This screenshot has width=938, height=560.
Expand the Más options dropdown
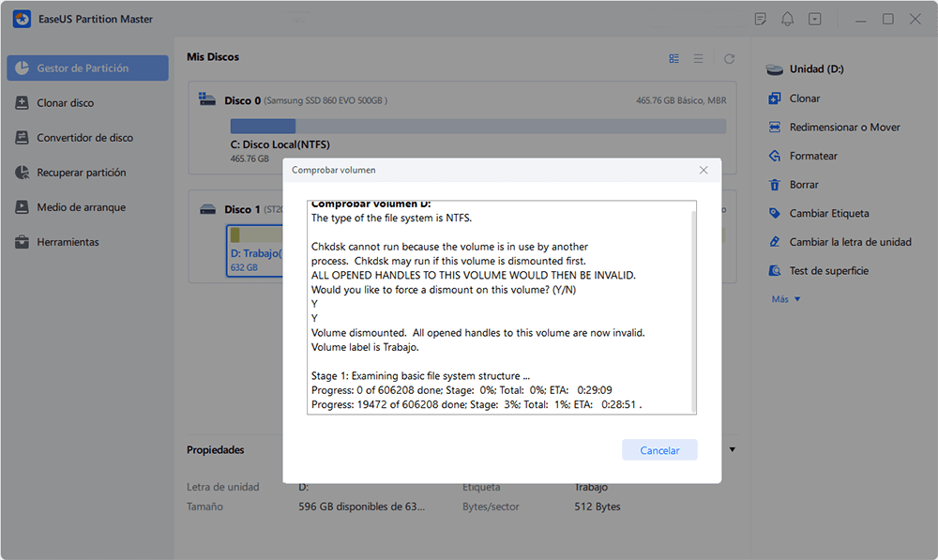click(x=786, y=299)
